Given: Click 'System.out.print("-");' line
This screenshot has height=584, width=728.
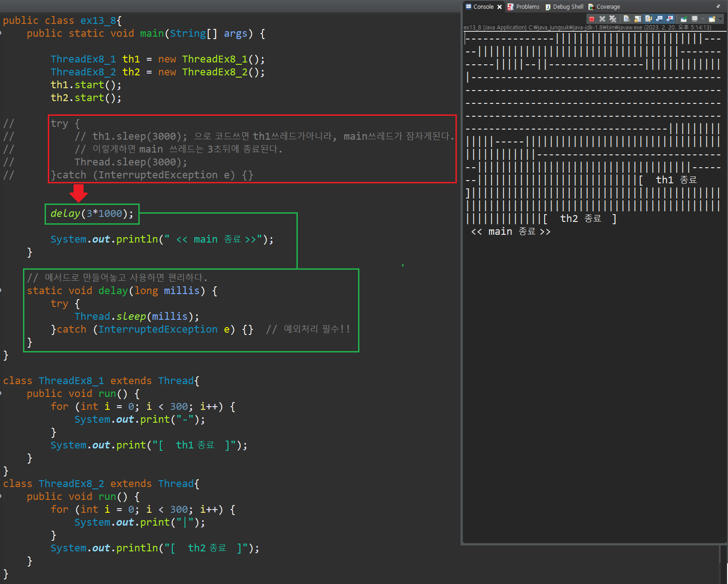Looking at the screenshot, I should [140, 420].
